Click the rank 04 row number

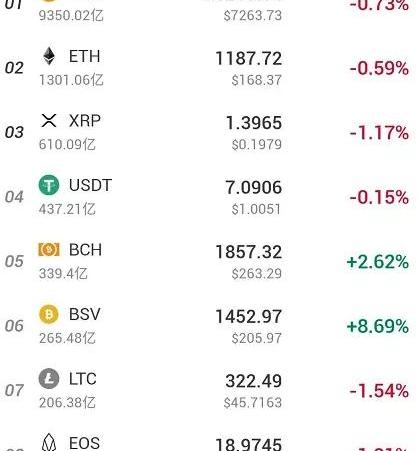(x=14, y=197)
